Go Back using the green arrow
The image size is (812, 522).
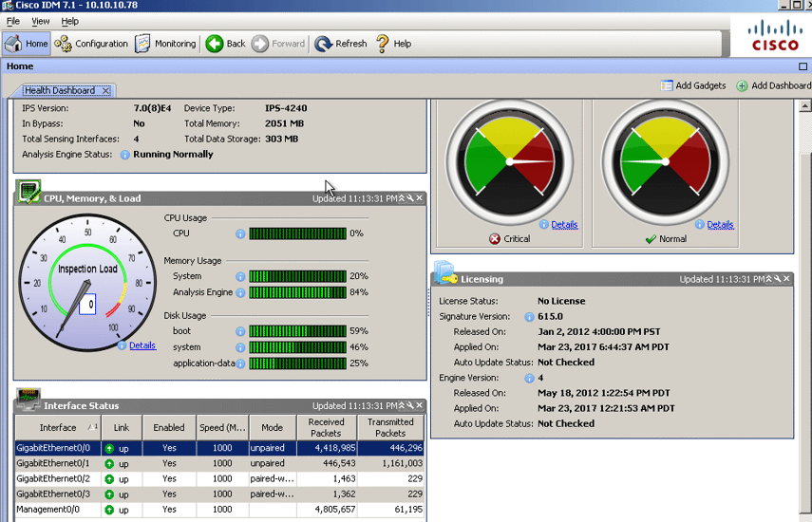click(x=225, y=44)
